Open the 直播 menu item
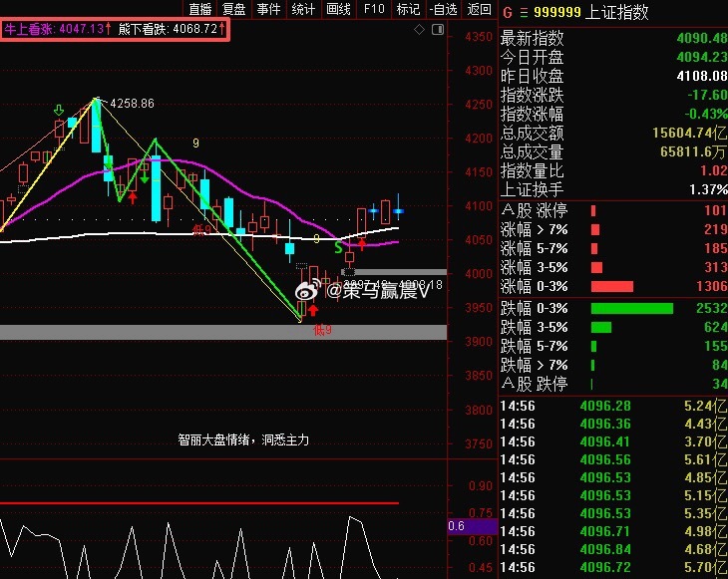Image resolution: width=728 pixels, height=579 pixels. point(200,9)
